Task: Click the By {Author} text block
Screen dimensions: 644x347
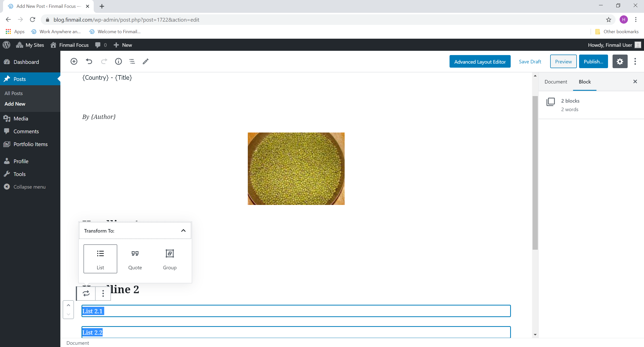Action: pos(99,117)
